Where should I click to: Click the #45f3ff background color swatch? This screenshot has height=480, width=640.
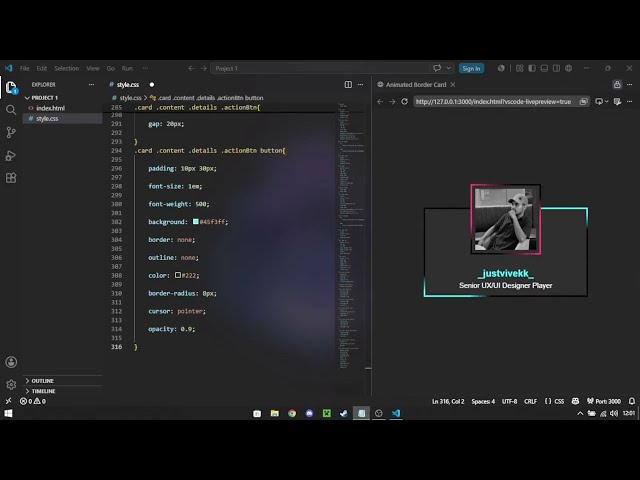click(x=196, y=222)
